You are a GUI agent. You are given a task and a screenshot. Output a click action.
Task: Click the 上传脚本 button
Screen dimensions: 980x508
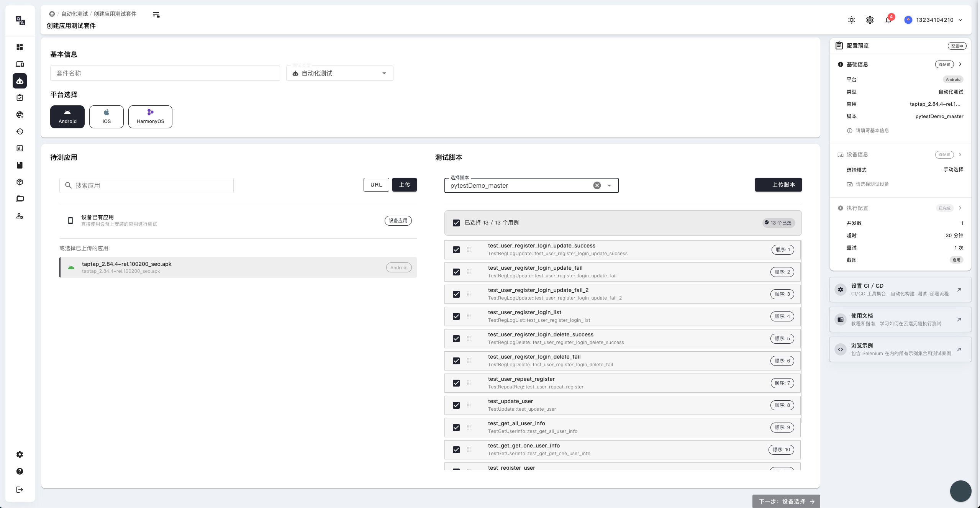pyautogui.click(x=778, y=185)
